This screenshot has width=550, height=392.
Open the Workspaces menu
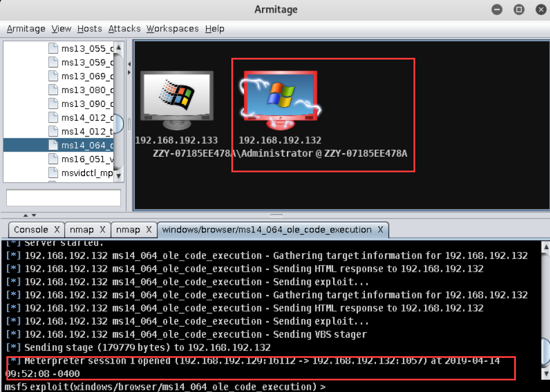(x=172, y=29)
